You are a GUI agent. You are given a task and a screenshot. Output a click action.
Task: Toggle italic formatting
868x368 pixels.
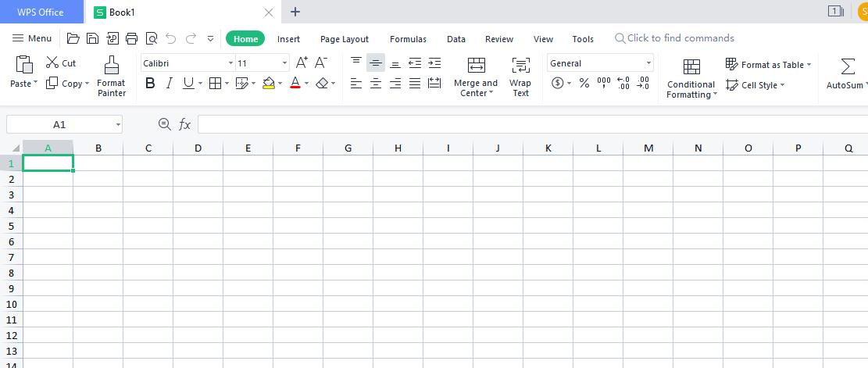click(170, 84)
